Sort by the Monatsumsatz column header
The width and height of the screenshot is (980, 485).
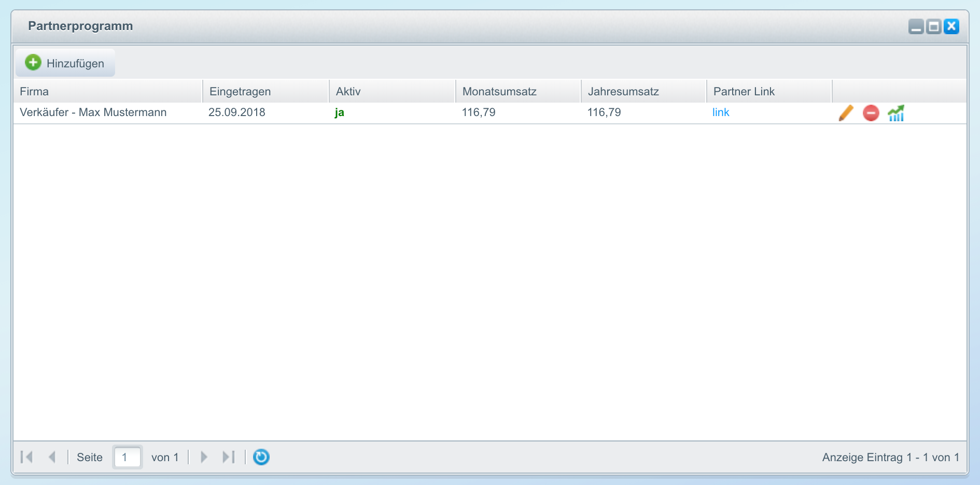(519, 91)
